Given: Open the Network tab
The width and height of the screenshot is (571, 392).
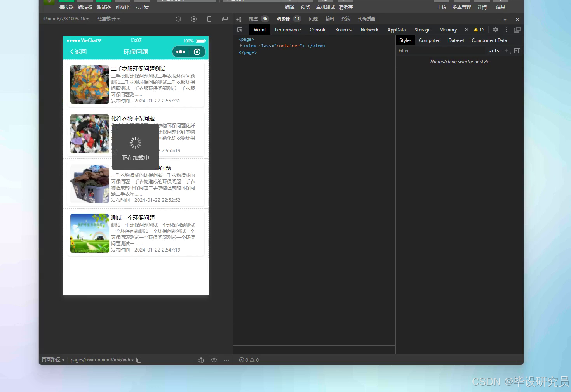Looking at the screenshot, I should pyautogui.click(x=369, y=30).
